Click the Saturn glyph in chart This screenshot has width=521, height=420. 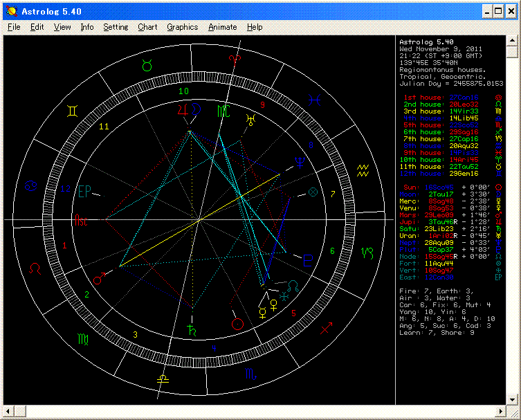click(192, 330)
